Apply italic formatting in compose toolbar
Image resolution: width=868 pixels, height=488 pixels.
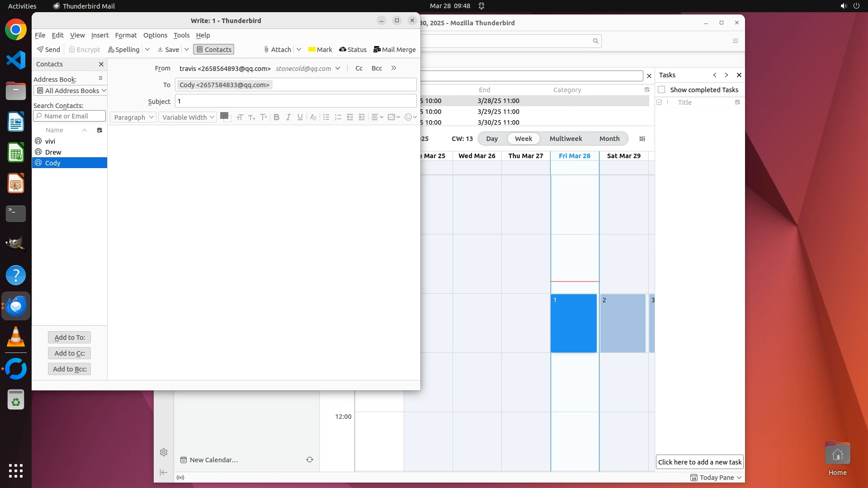[288, 117]
